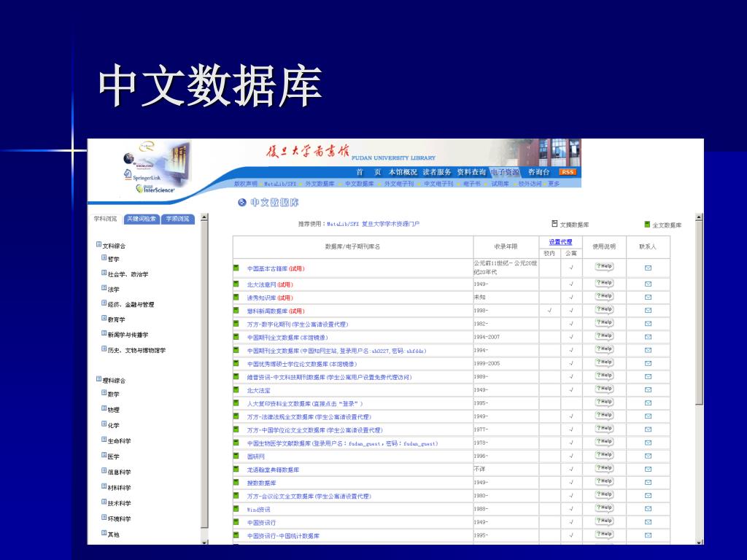Click contact envelope for 中国资讯行-中国统计数据库
Image resolution: width=747 pixels, height=560 pixels.
tap(648, 535)
